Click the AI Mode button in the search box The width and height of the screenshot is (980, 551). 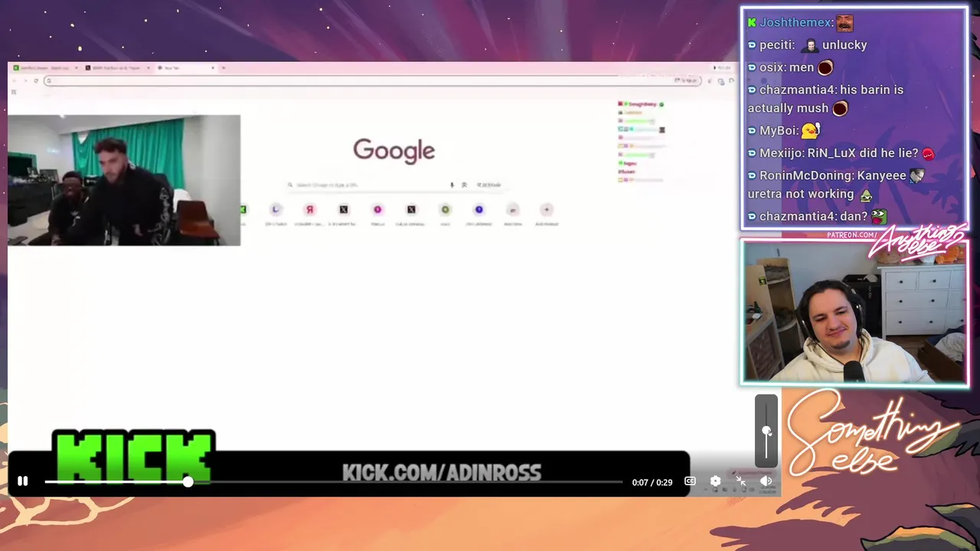click(488, 185)
